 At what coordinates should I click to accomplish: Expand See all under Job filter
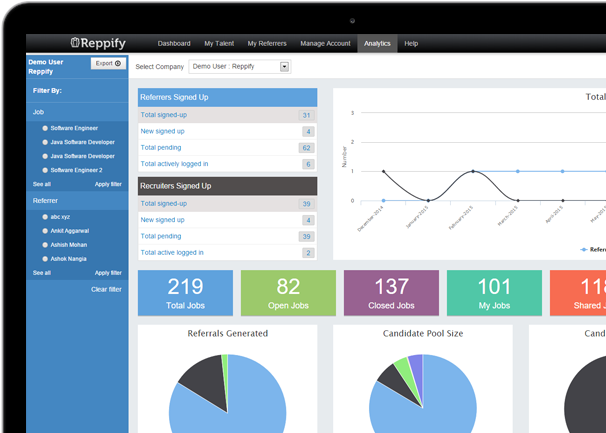pyautogui.click(x=42, y=185)
